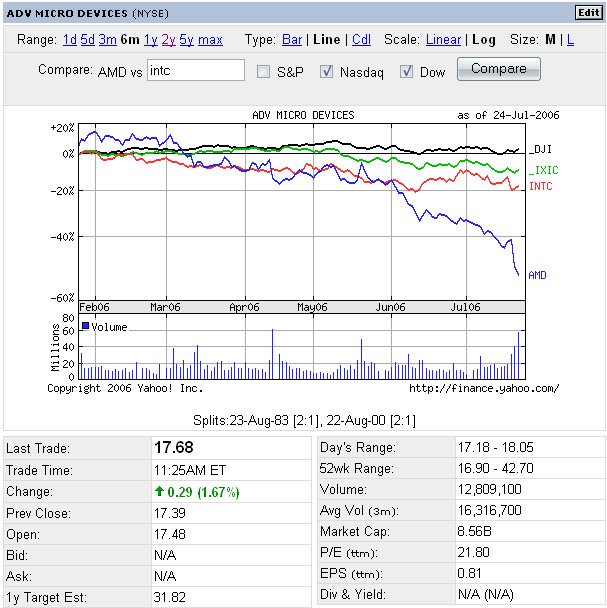This screenshot has height=608, width=607.
Task: Select the 1d range link
Action: 70,40
